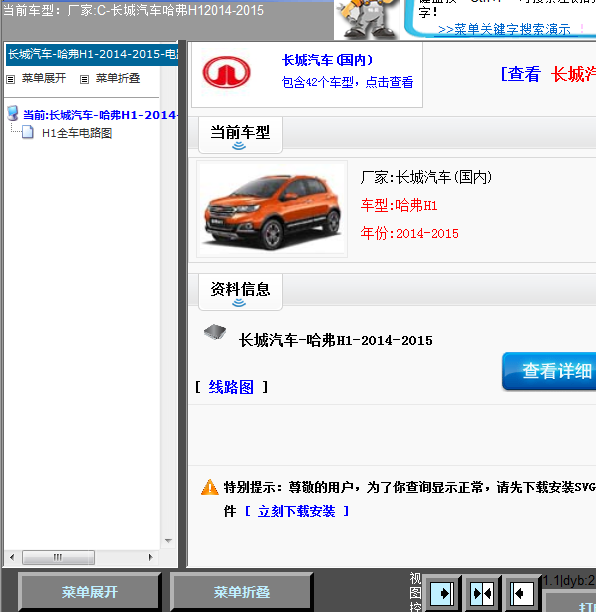Viewport: 596px width, 612px height.
Task: Click the horizontal scrollbar thumb
Action: [58, 557]
